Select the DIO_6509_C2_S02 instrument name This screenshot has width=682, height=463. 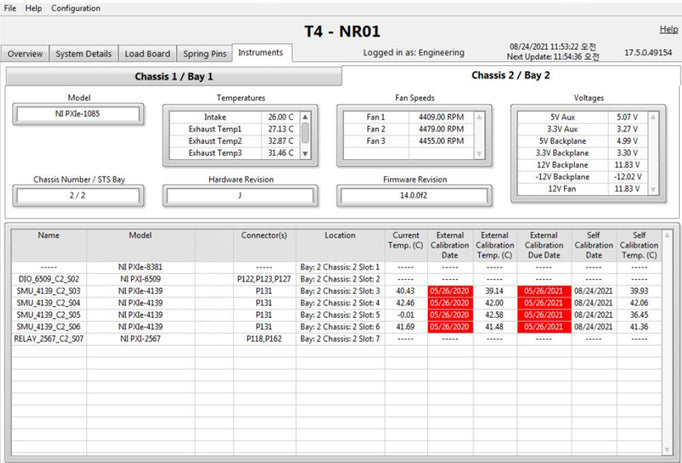tap(49, 279)
